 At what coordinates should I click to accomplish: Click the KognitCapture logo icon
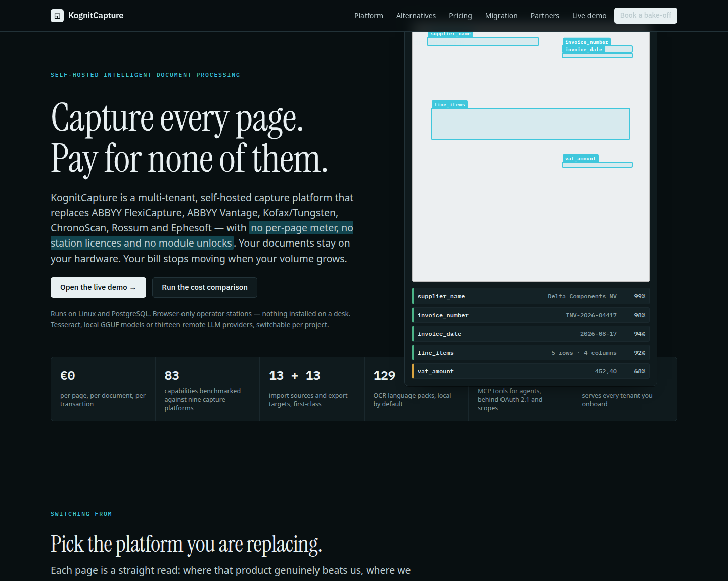(x=57, y=16)
